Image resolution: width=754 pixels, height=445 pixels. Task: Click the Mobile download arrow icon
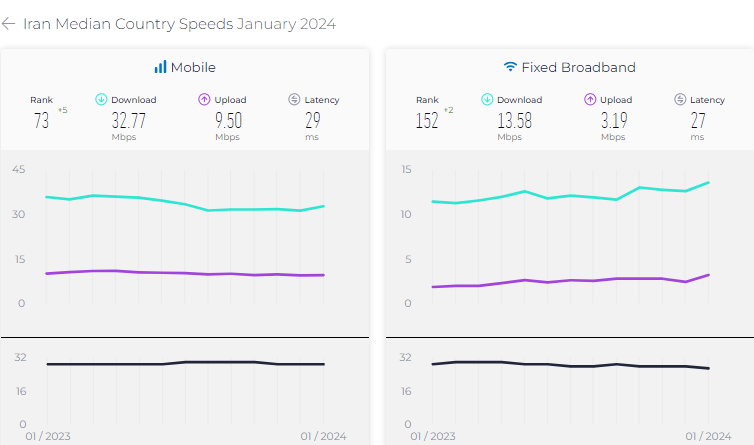pos(101,99)
